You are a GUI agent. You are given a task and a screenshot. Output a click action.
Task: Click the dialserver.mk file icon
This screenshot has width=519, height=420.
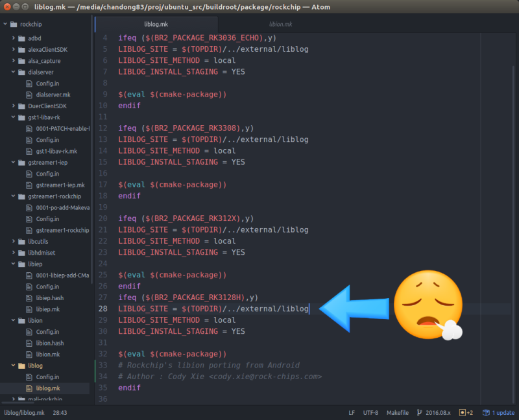point(29,95)
